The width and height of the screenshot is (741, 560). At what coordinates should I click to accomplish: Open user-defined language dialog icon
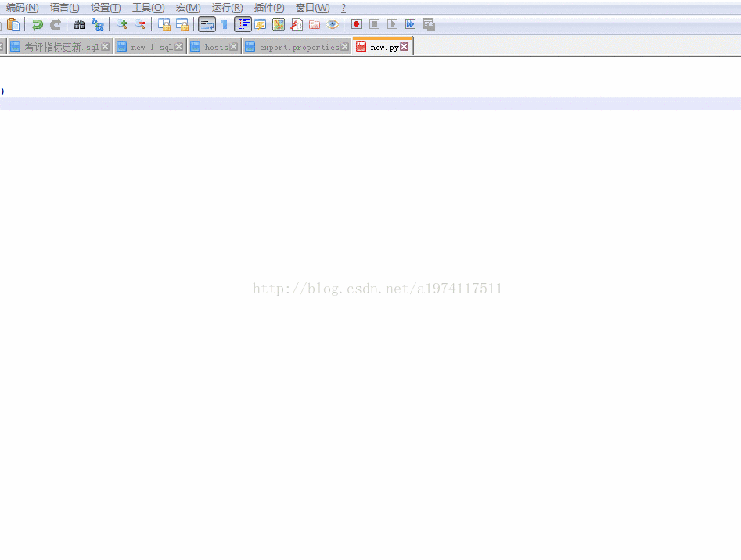coord(261,24)
